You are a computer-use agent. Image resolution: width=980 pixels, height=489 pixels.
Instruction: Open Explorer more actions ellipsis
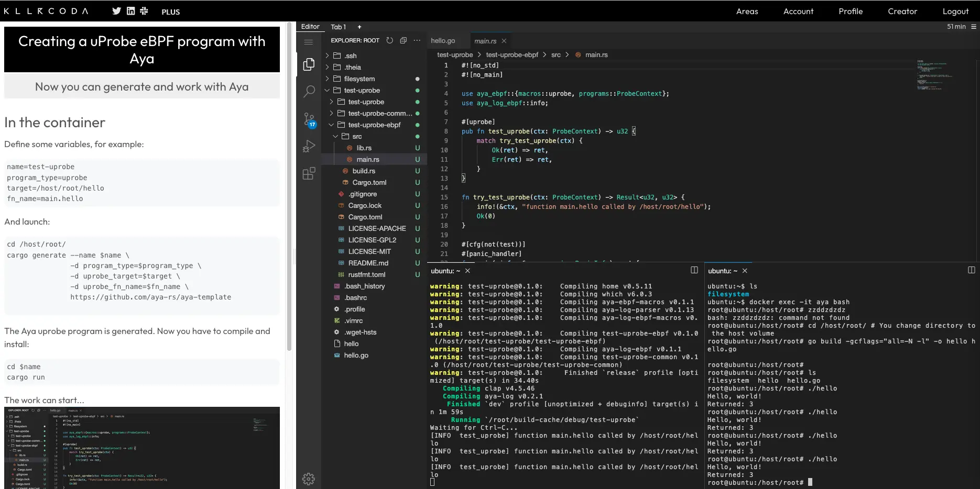point(417,40)
